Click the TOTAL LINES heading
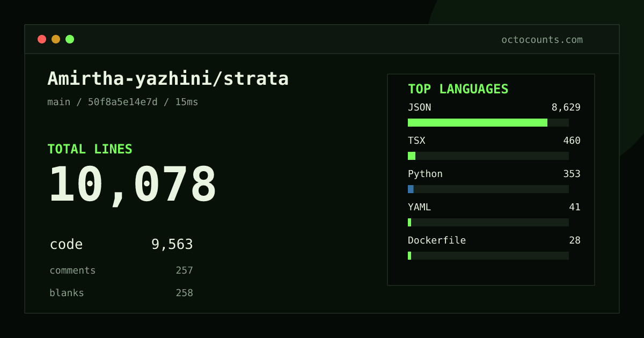644x338 pixels. click(90, 149)
